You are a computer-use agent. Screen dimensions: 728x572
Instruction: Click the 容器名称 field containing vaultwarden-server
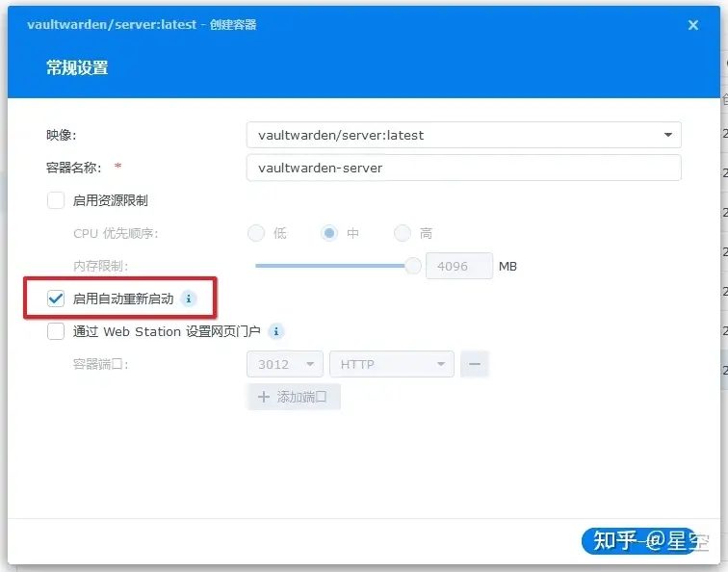(x=463, y=168)
